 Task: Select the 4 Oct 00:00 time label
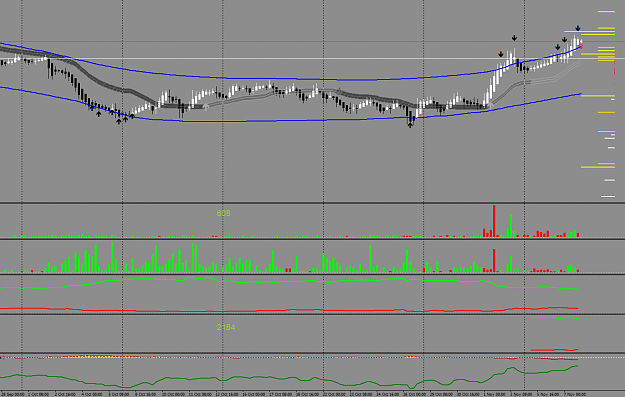point(92,394)
